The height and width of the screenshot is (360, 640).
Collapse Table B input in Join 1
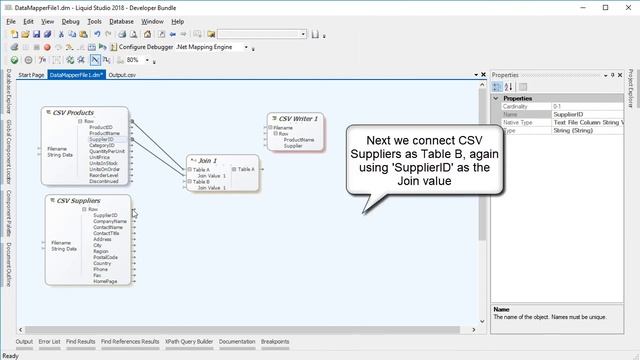189,182
